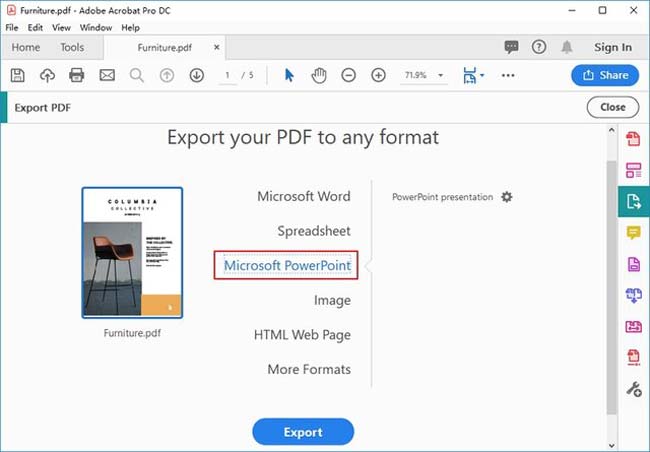Viewport: 650px width, 452px height.
Task: Open PowerPoint presentation settings gear
Action: point(507,197)
